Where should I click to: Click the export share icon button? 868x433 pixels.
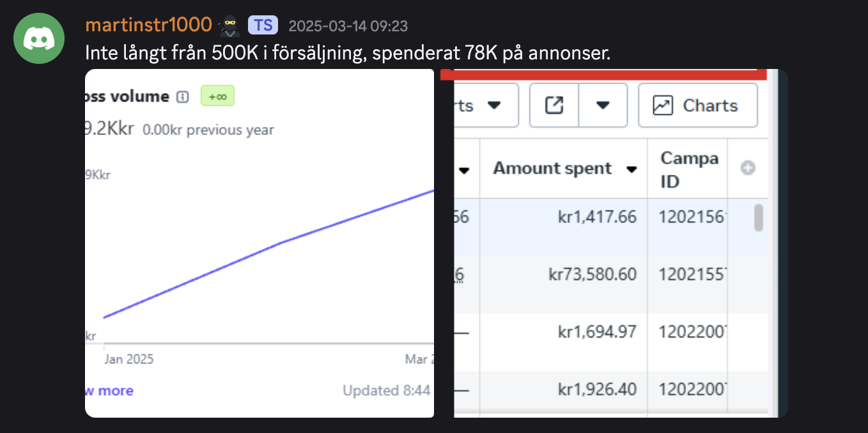click(x=554, y=105)
